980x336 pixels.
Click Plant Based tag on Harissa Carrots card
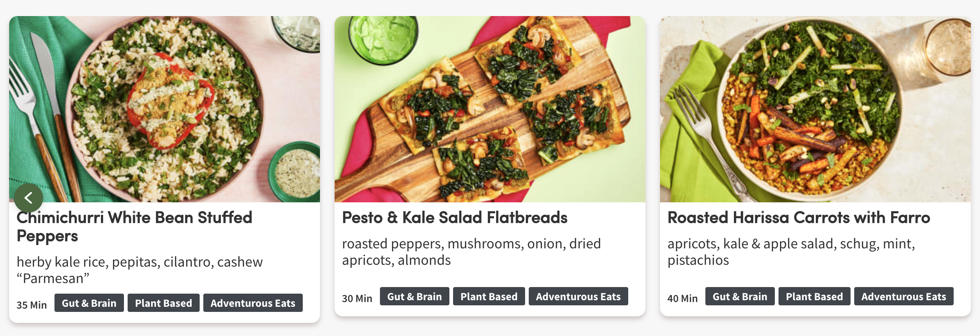click(x=814, y=297)
